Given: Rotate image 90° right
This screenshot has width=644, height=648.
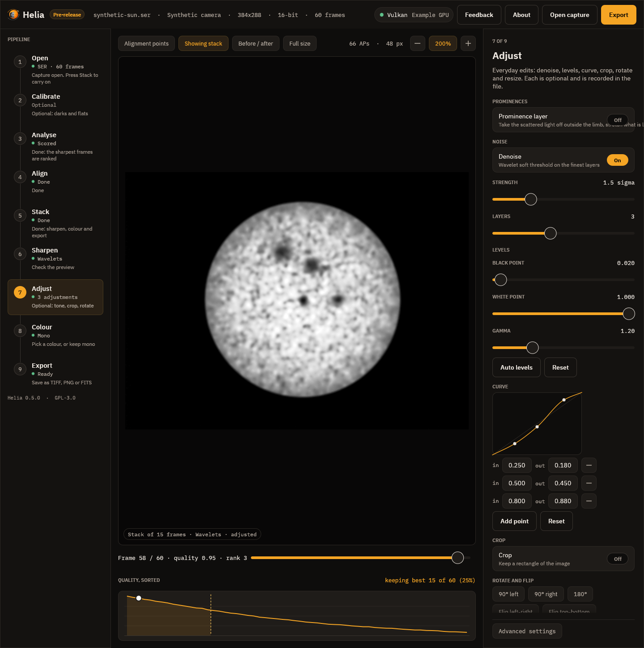Looking at the screenshot, I should click(x=546, y=594).
